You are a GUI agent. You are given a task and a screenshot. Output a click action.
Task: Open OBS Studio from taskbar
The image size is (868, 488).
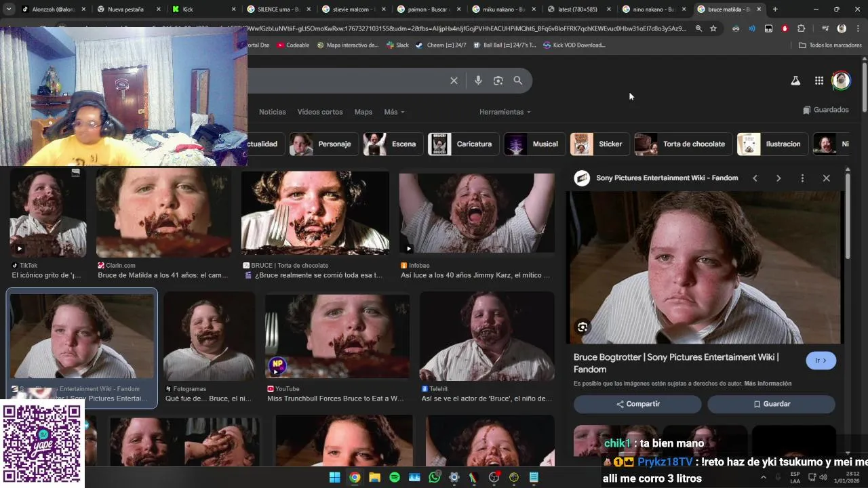tap(494, 477)
